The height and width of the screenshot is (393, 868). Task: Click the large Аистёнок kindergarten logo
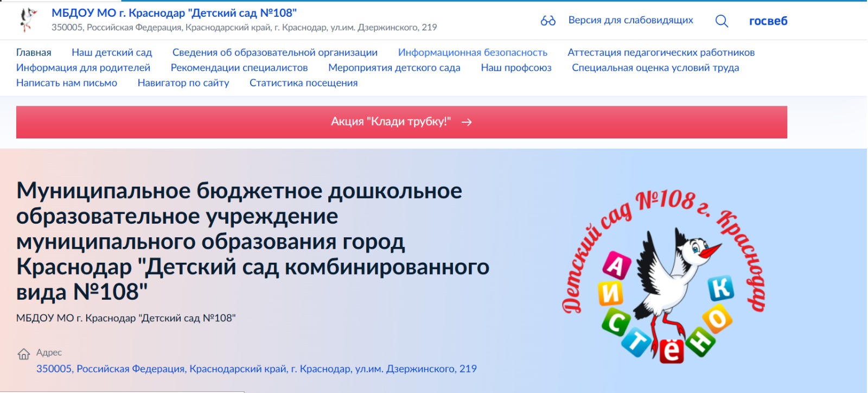pyautogui.click(x=663, y=277)
